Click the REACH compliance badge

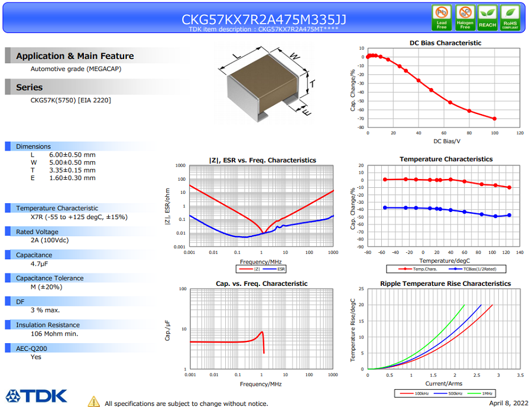[487, 18]
